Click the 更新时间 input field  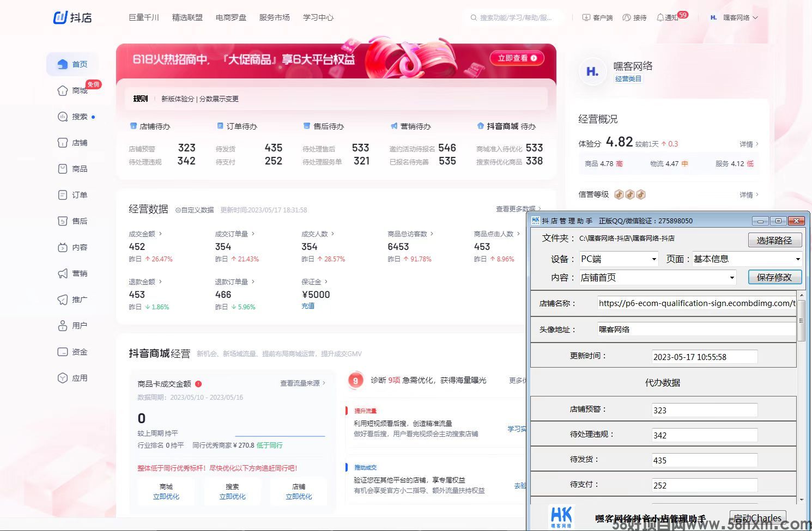705,357
